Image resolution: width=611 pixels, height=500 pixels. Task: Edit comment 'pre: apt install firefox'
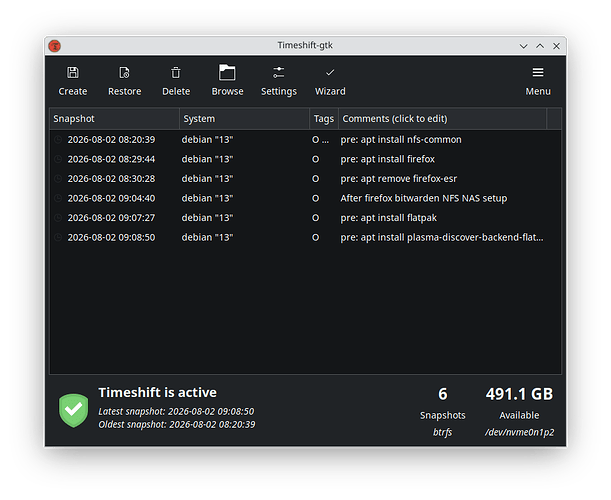[x=387, y=159]
